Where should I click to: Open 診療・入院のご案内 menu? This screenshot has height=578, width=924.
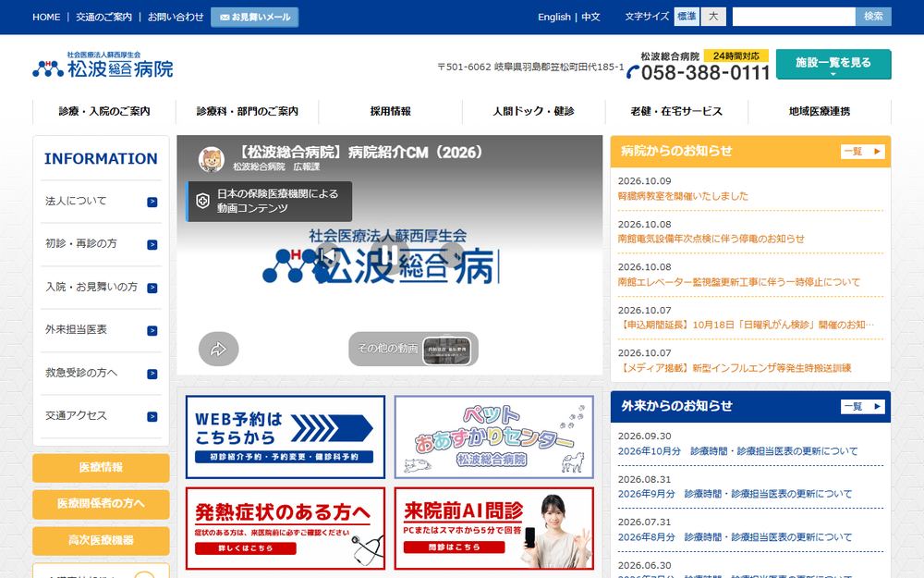(x=104, y=112)
